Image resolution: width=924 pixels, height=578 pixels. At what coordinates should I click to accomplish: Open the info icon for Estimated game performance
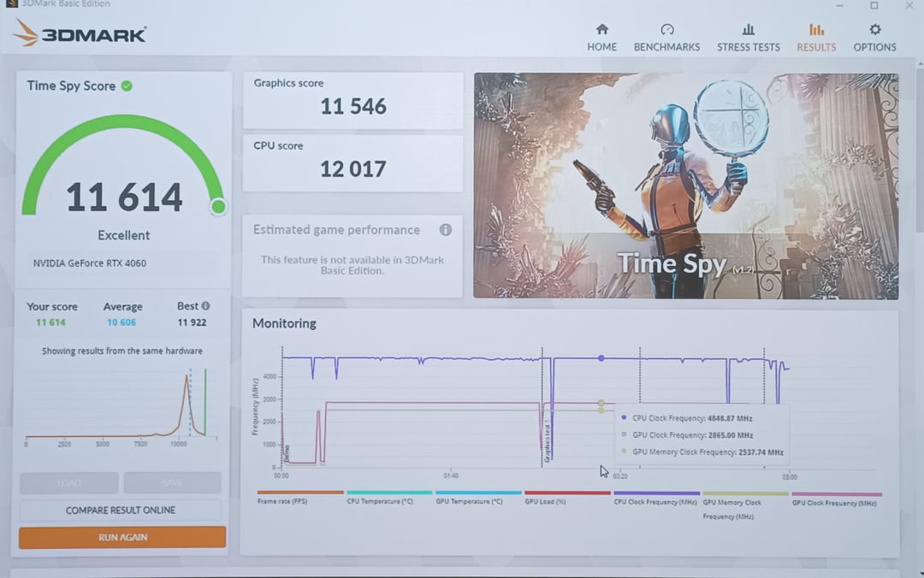pyautogui.click(x=446, y=230)
